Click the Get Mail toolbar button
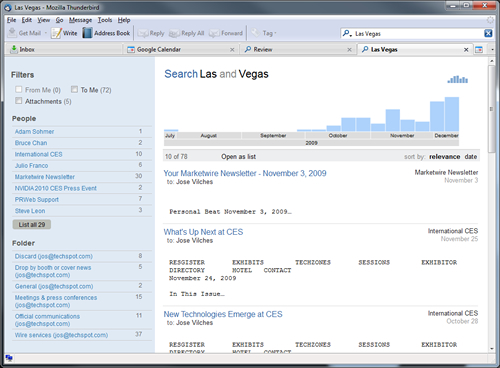500x368 pixels. click(x=24, y=33)
